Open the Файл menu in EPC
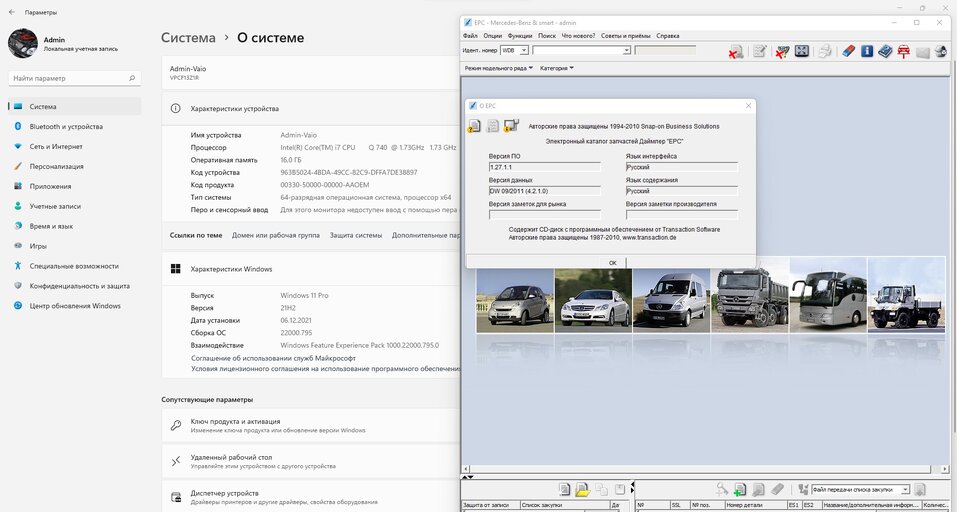Screen dimensions: 957x512 [470, 36]
